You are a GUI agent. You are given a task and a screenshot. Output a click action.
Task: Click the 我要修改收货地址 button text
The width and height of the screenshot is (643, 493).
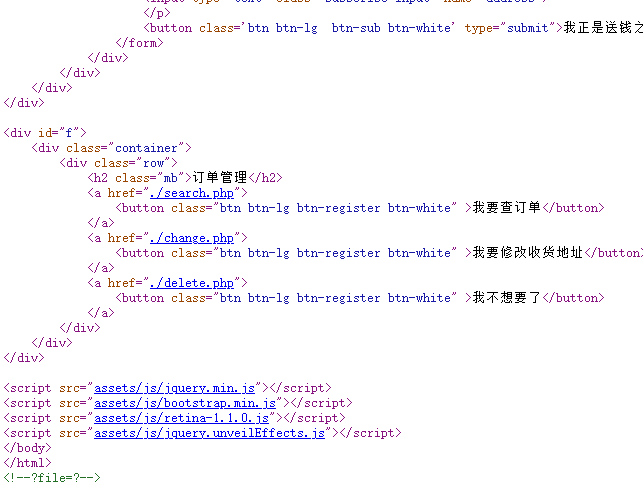tap(527, 253)
